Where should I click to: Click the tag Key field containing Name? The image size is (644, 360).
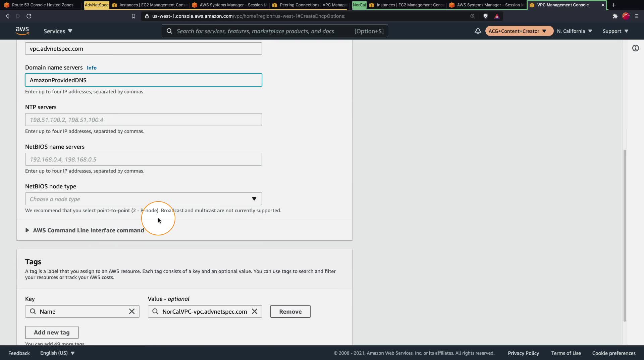82,312
